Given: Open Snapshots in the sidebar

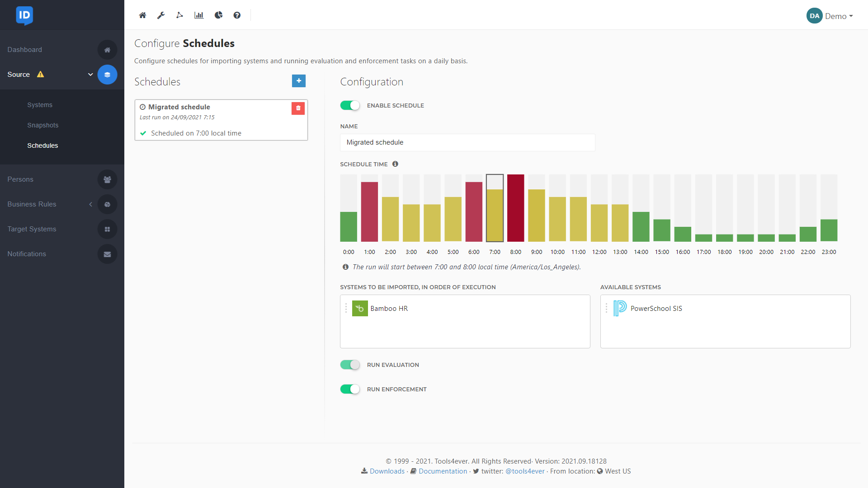Looking at the screenshot, I should coord(43,125).
